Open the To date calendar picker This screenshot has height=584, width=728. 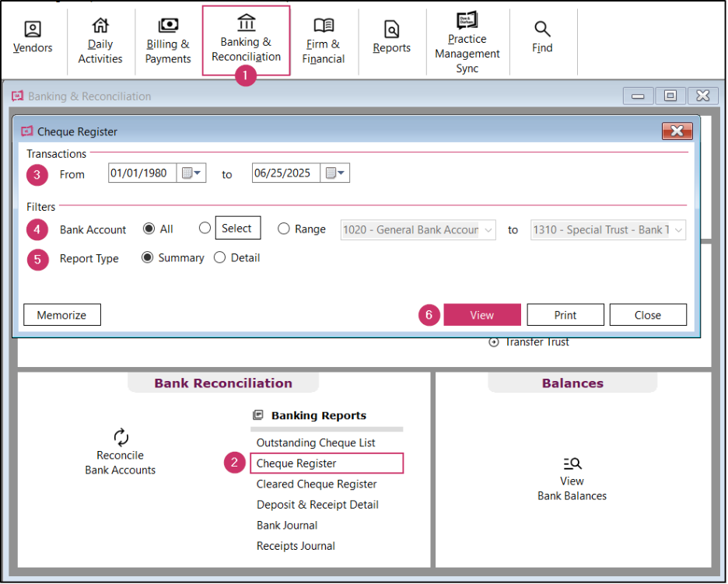[x=334, y=173]
